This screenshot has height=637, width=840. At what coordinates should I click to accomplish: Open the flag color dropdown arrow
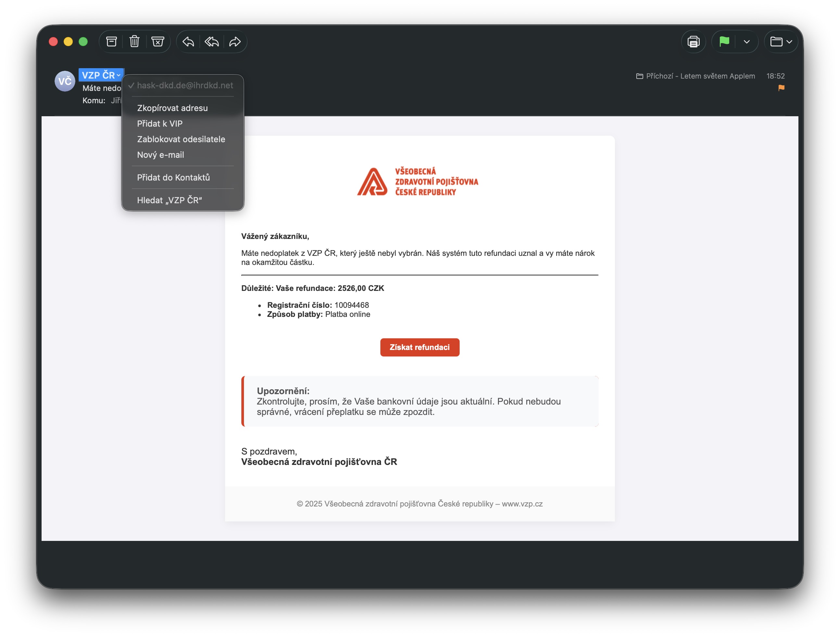(746, 42)
